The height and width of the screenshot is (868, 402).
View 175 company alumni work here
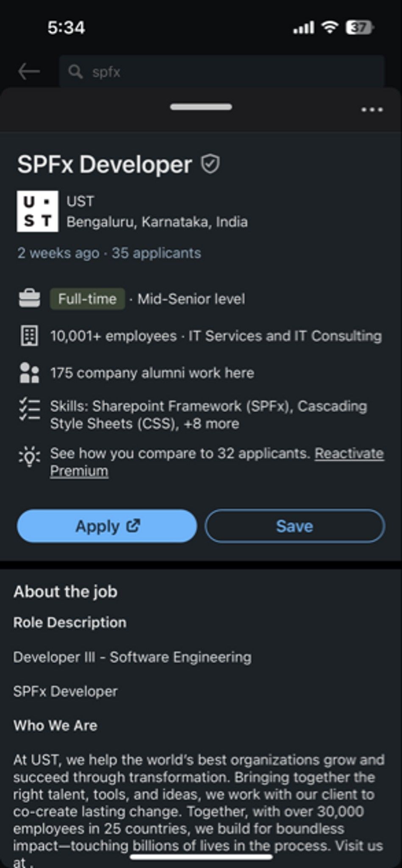pyautogui.click(x=152, y=373)
